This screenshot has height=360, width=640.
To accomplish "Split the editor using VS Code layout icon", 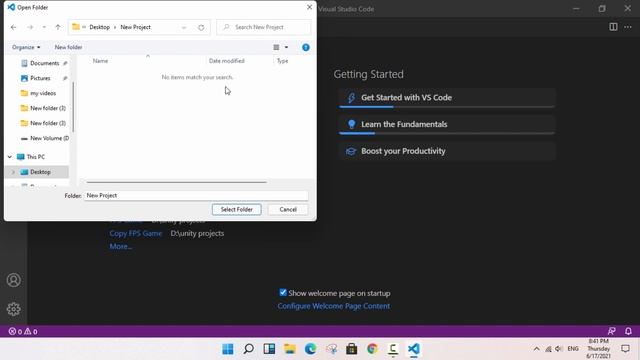I will pyautogui.click(x=613, y=27).
